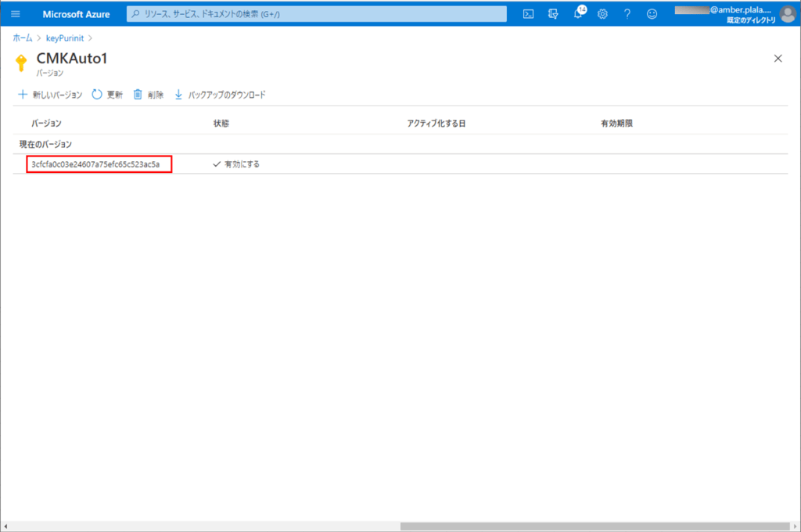Open the account avatar menu
The width and height of the screenshot is (801, 532).
(x=787, y=14)
